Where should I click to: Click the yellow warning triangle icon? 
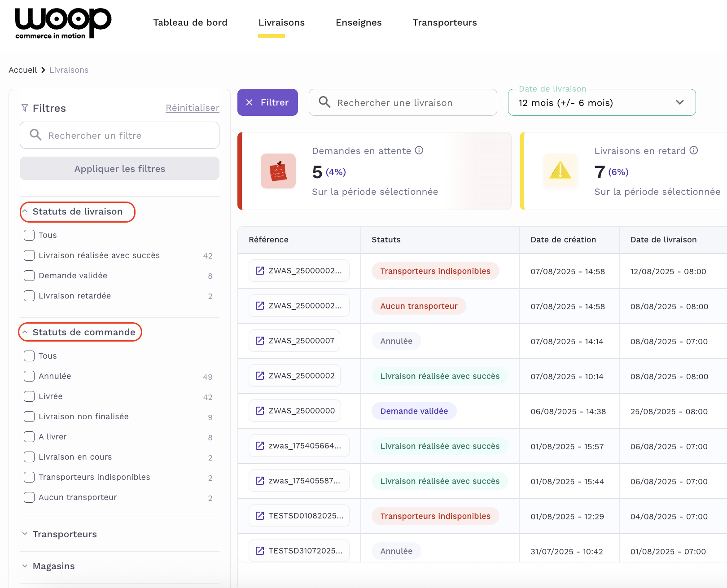(x=560, y=171)
